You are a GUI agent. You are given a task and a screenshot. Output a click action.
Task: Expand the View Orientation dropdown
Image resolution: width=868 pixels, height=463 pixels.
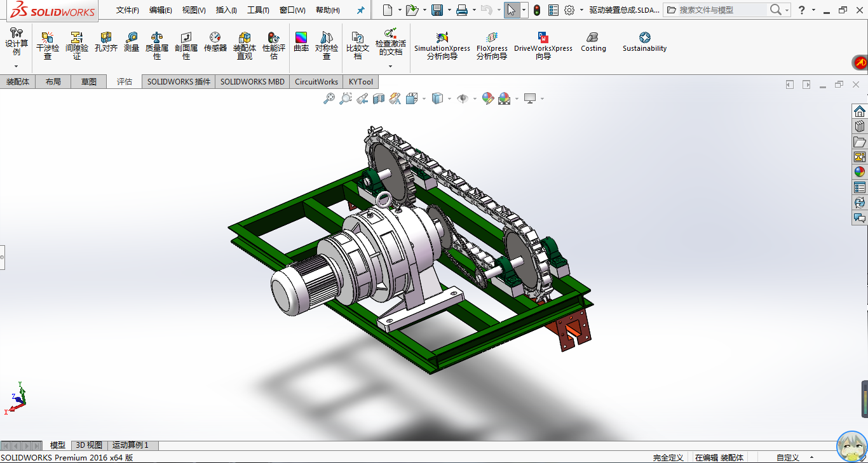tap(424, 98)
